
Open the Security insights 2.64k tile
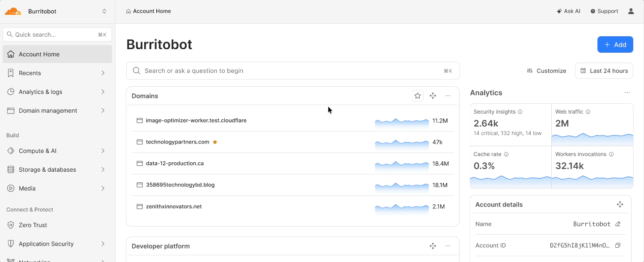click(511, 125)
